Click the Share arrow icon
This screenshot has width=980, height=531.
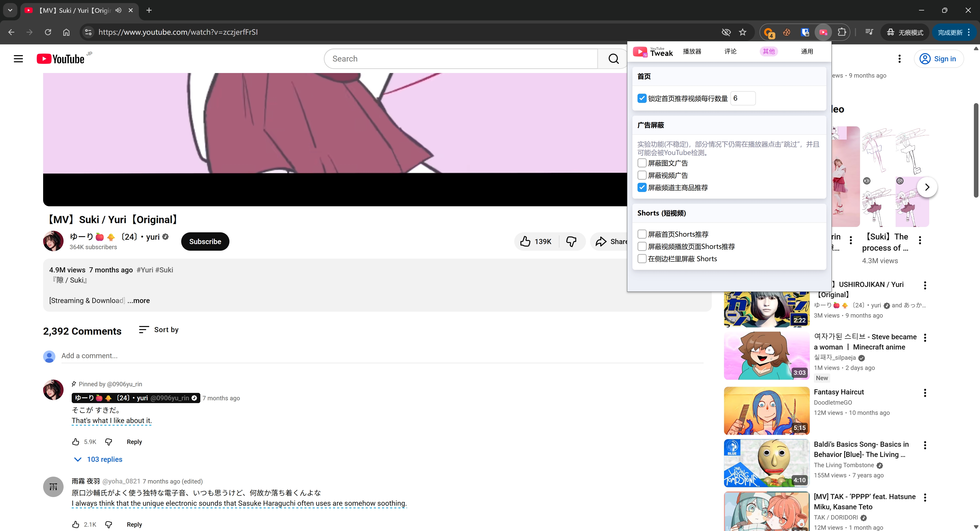tap(601, 241)
